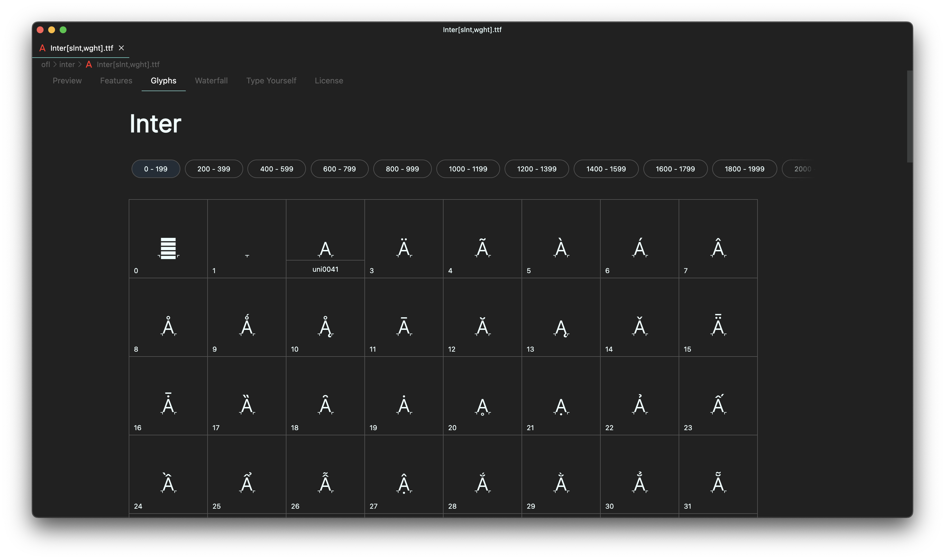Select the 1000 - 1199 glyph range
This screenshot has width=945, height=560.
click(468, 169)
